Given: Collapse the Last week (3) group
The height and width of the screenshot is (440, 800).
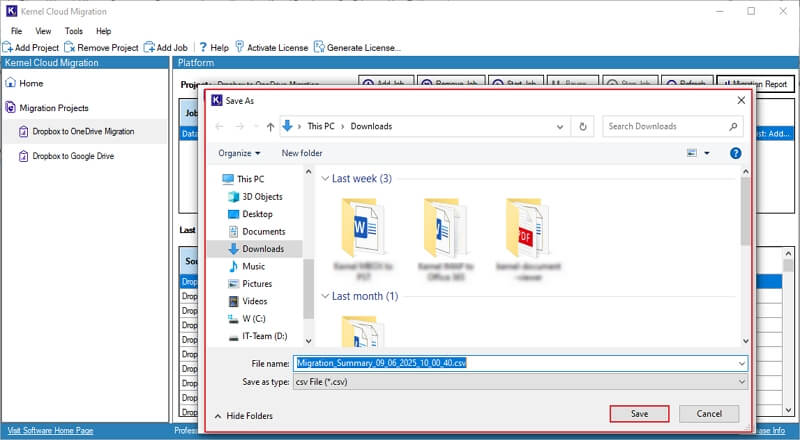Looking at the screenshot, I should coord(325,179).
